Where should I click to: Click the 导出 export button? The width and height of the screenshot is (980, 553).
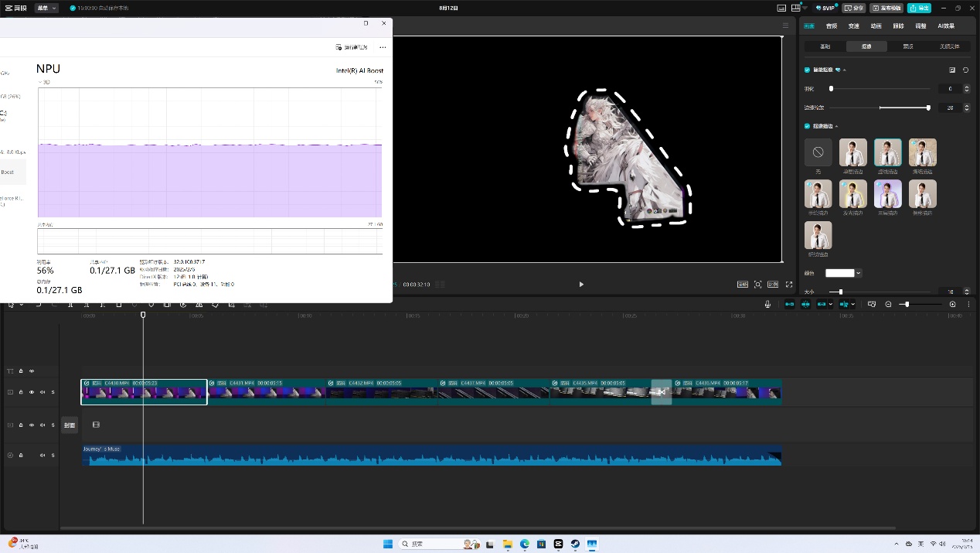tap(918, 8)
